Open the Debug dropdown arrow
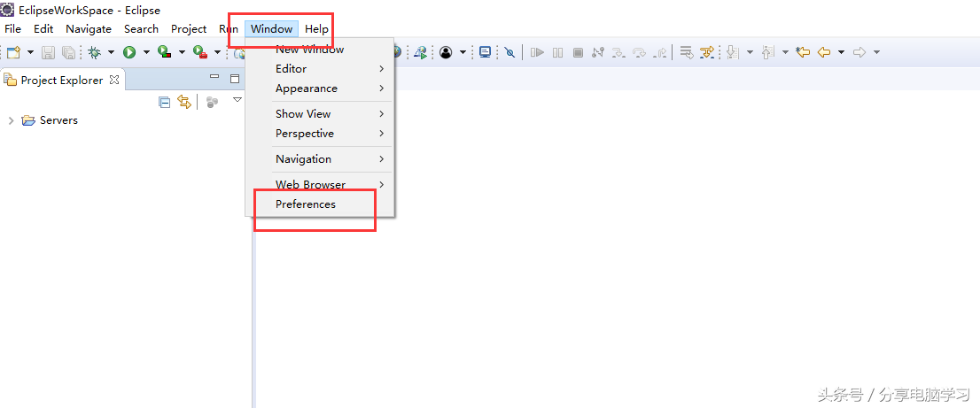 click(112, 52)
